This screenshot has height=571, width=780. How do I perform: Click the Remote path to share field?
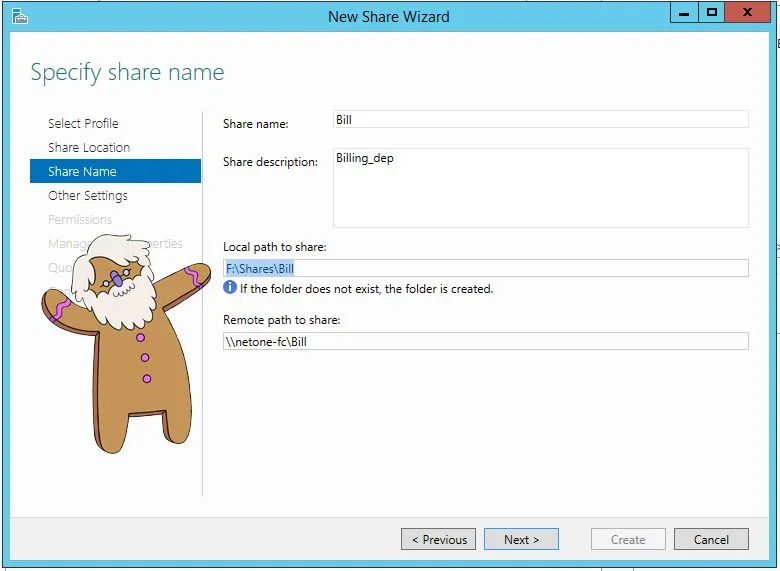tap(486, 341)
